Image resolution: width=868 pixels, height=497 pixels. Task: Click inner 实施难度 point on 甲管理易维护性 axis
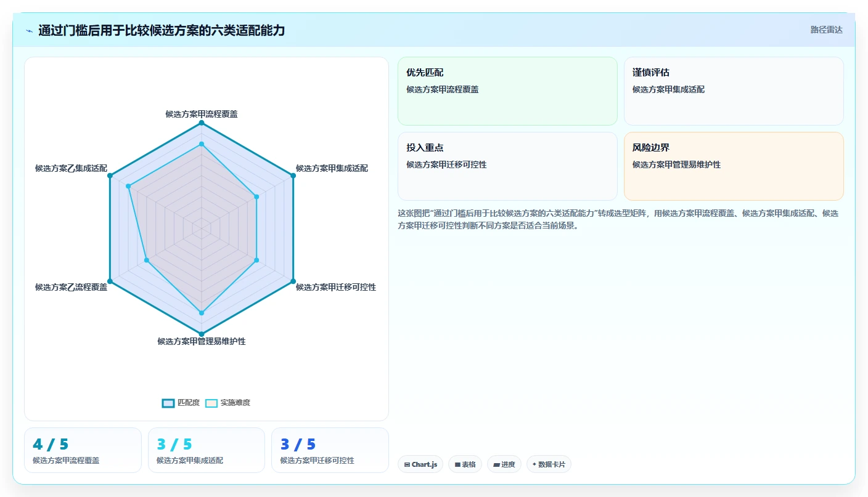coord(202,313)
